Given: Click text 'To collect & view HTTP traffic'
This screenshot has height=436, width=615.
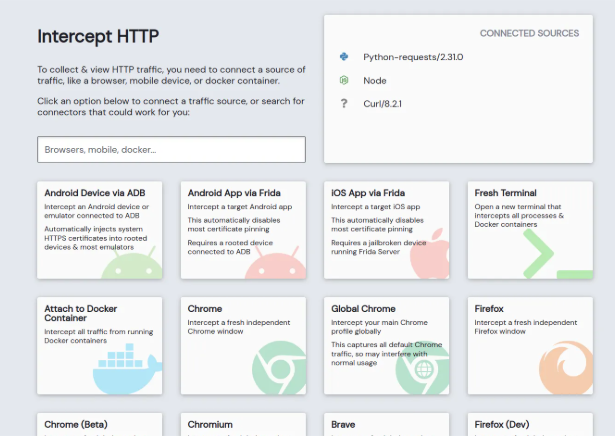Looking at the screenshot, I should pyautogui.click(x=99, y=69).
